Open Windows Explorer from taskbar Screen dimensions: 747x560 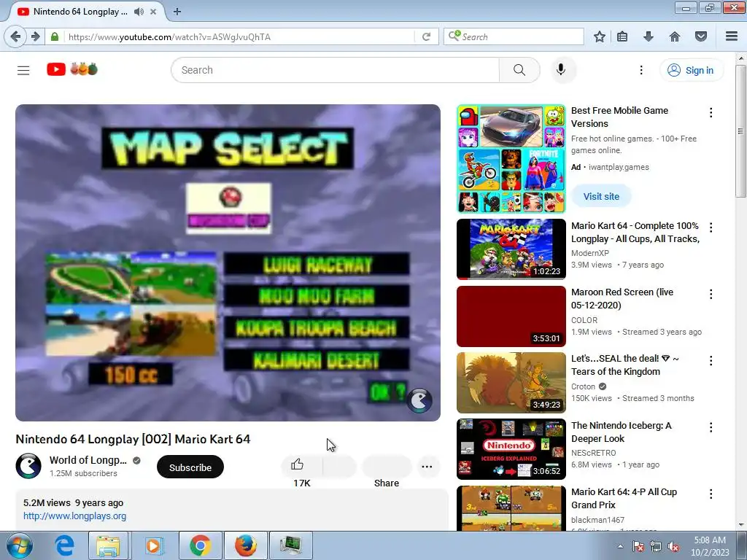(108, 545)
